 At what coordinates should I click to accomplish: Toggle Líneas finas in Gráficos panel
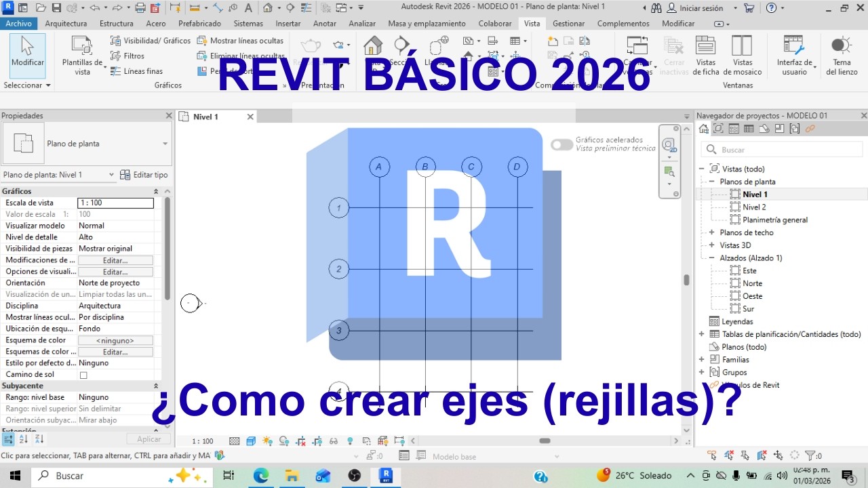[136, 70]
